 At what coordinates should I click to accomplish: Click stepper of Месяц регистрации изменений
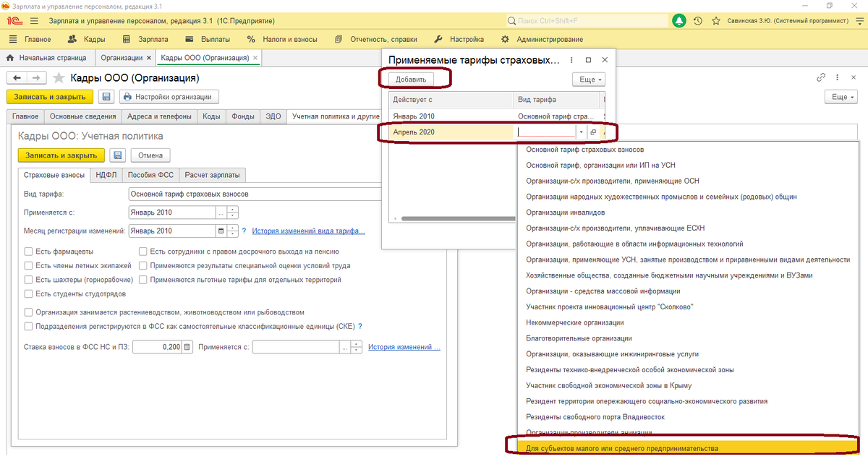click(232, 231)
